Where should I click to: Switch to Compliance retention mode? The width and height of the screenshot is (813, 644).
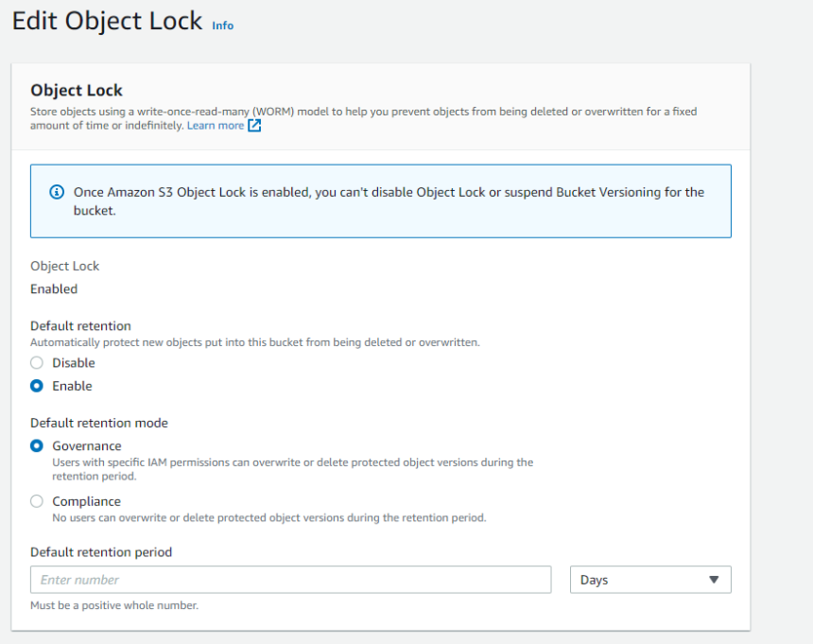36,501
